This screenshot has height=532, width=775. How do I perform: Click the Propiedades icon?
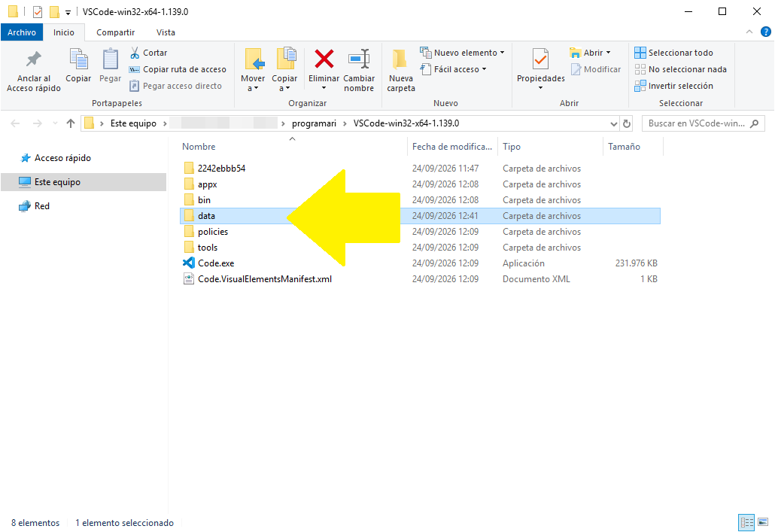(x=541, y=59)
